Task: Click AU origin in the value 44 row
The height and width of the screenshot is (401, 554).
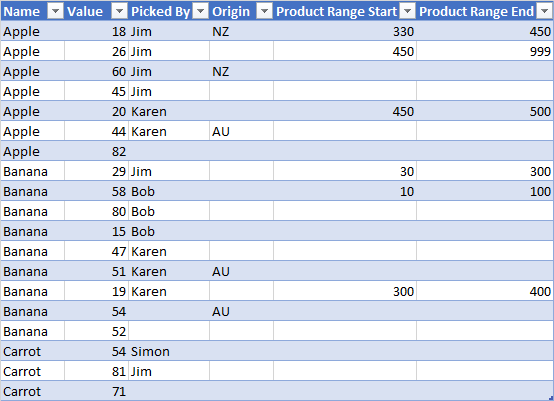Action: coord(242,131)
